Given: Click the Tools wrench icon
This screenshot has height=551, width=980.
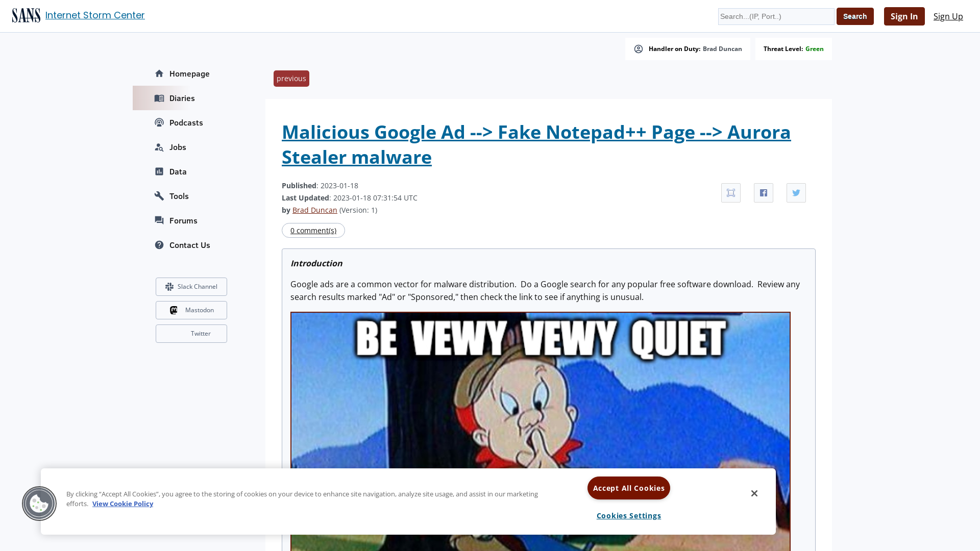Looking at the screenshot, I should pos(159,196).
